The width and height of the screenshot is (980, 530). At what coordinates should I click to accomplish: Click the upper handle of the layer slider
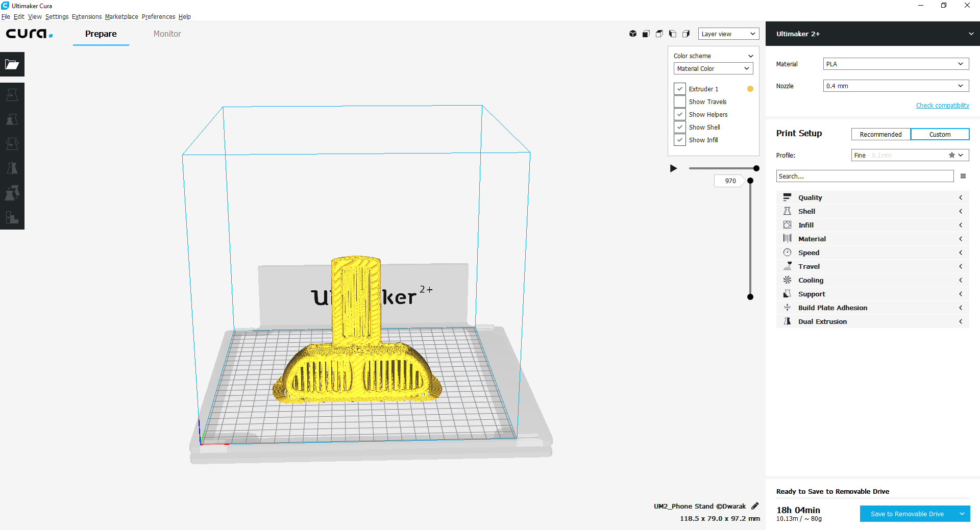(750, 181)
